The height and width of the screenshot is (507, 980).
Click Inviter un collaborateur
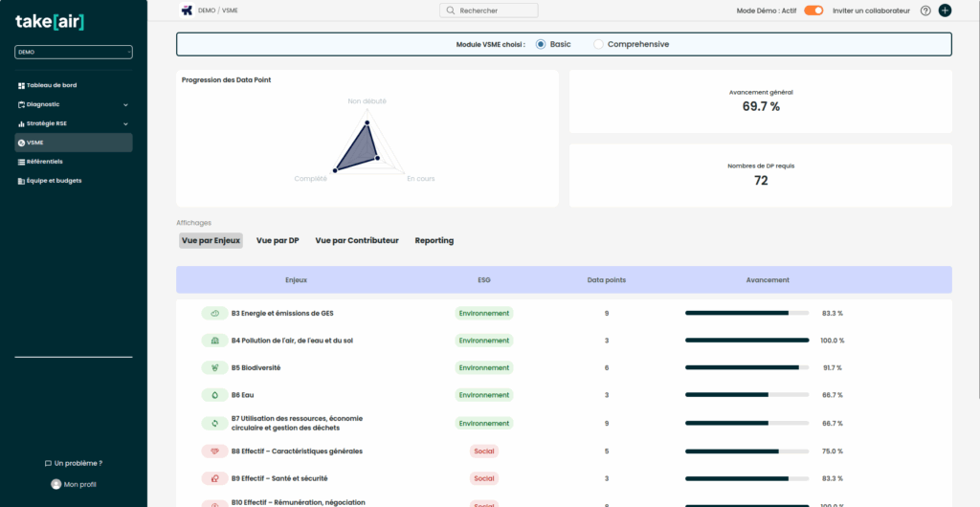tap(871, 11)
